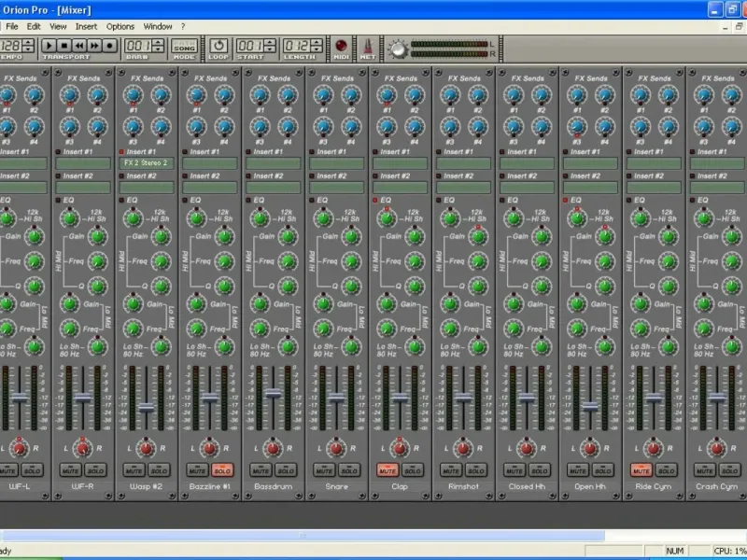Open Insert #1 effect slot on Bassdrum channel

(274, 163)
